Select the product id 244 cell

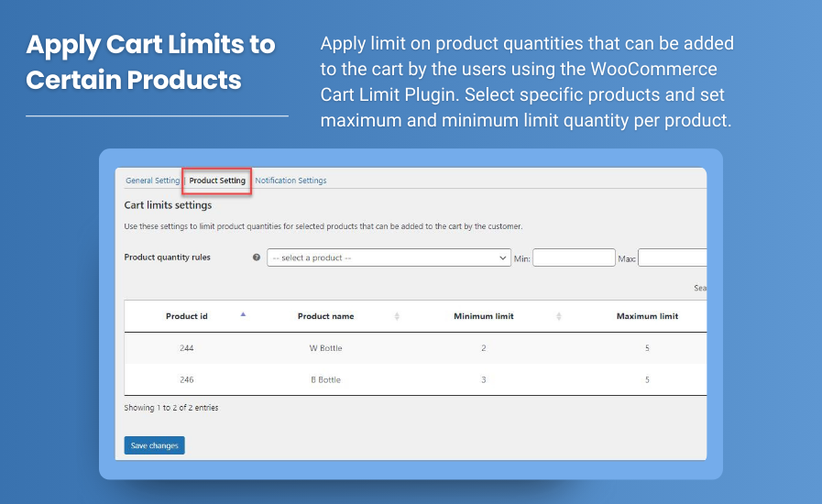tap(187, 348)
